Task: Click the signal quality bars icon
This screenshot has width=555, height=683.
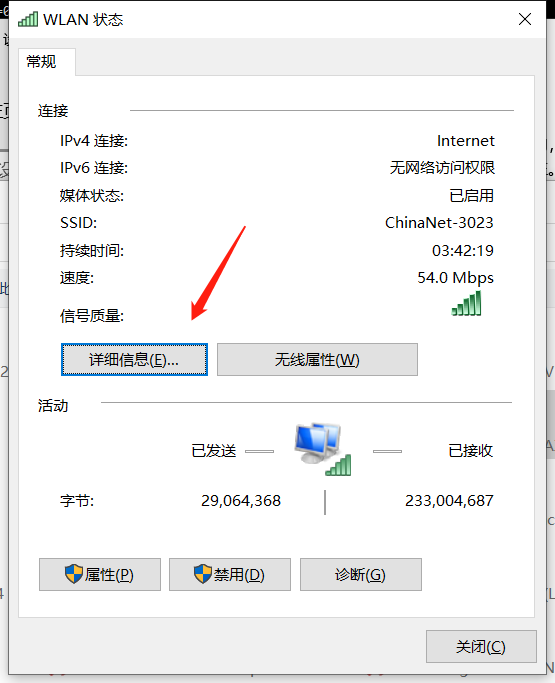Action: pos(467,303)
